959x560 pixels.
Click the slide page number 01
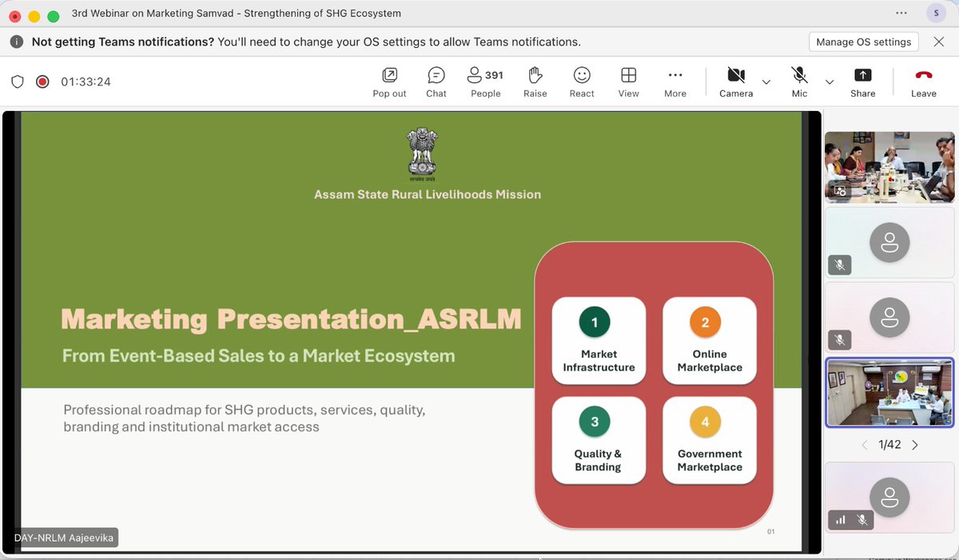(x=770, y=531)
